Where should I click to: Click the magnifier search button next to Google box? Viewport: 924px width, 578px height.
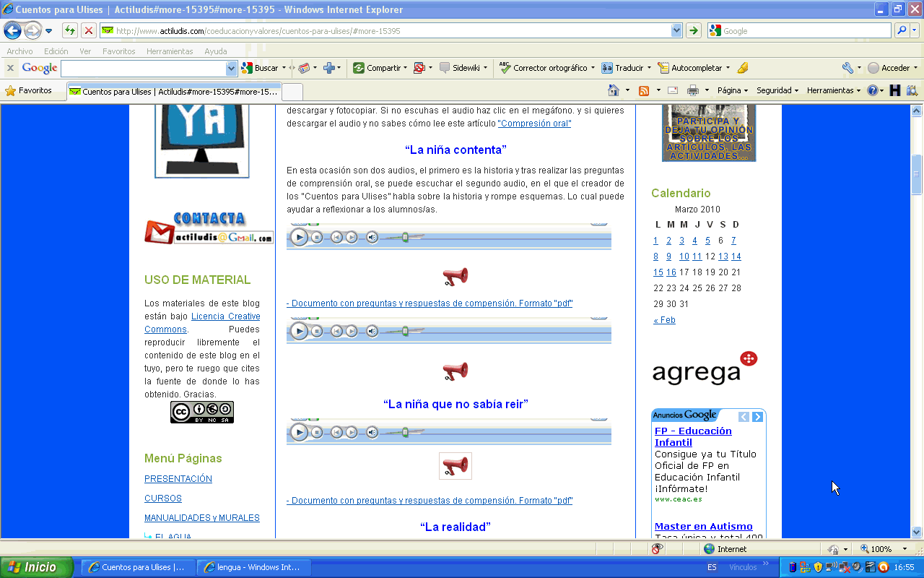click(x=901, y=30)
